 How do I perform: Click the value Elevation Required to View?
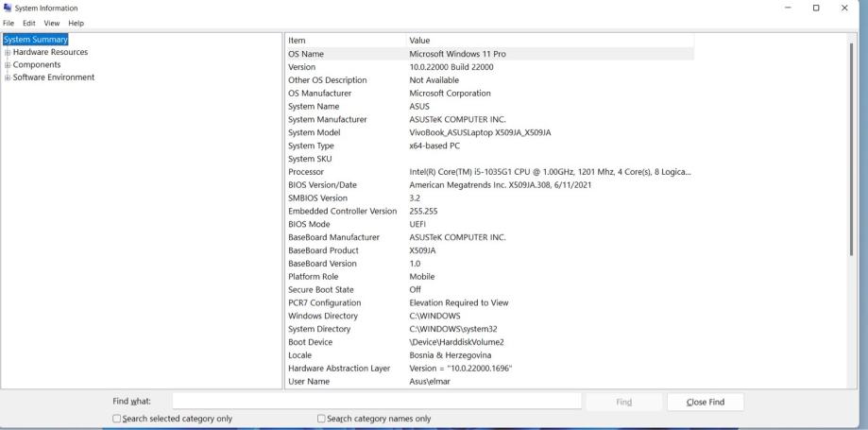[x=459, y=303]
